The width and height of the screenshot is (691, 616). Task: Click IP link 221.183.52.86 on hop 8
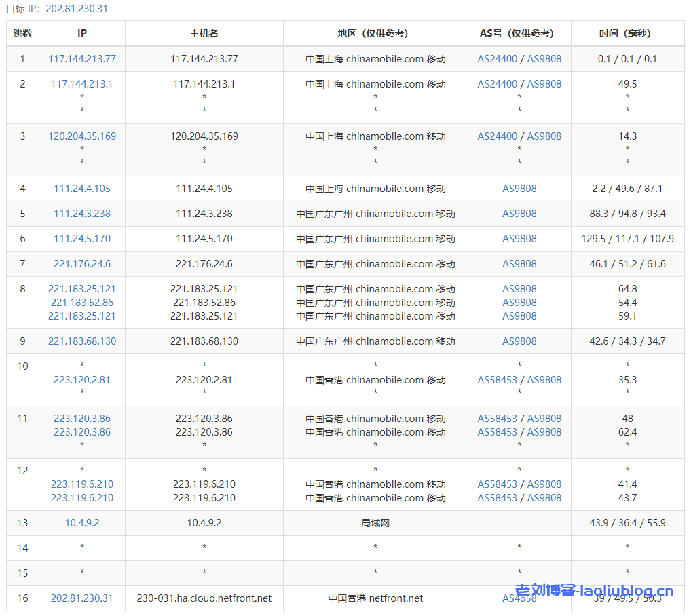pyautogui.click(x=81, y=303)
